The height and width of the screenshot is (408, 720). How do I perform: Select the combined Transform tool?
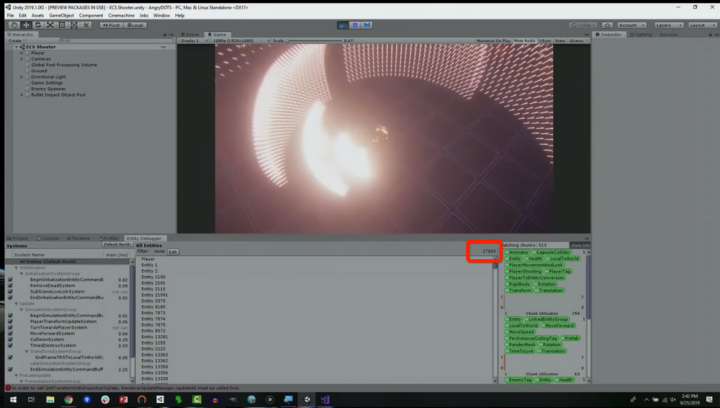tap(74, 25)
